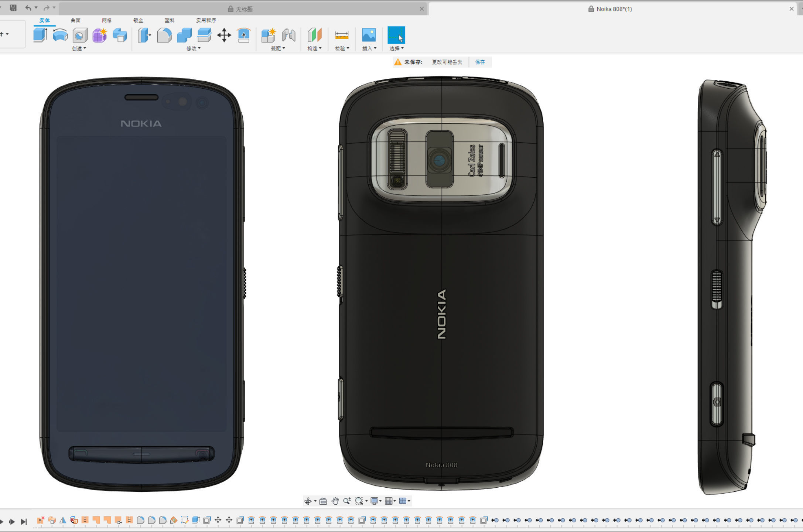Close the Noika 808*(1) document tab
Viewport: 803px width, 532px height.
(792, 9)
